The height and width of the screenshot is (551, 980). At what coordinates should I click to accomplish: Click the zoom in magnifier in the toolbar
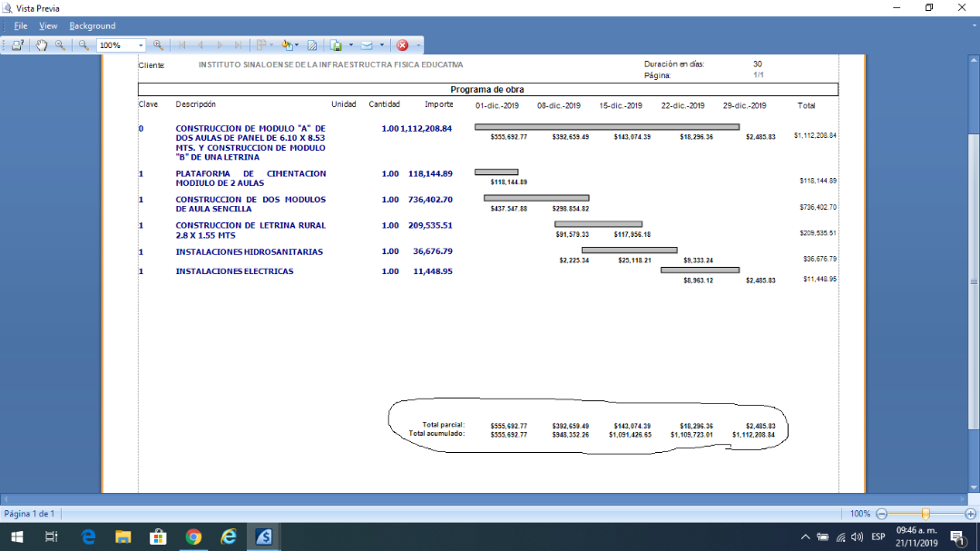(x=158, y=44)
